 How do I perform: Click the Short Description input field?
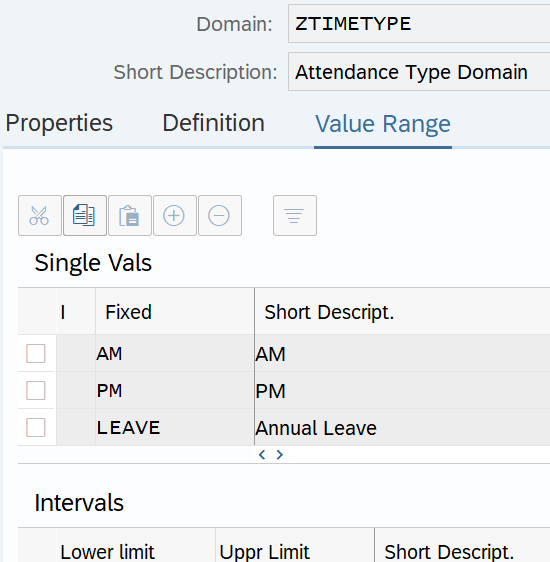coord(419,72)
